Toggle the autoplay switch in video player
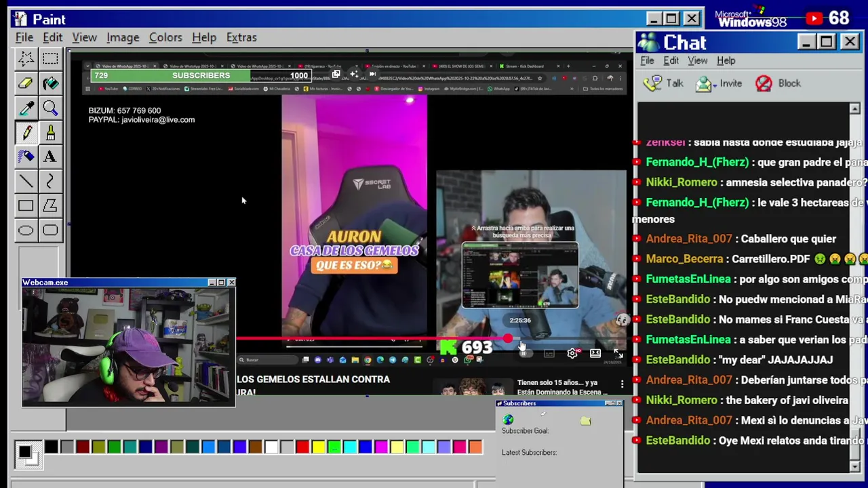This screenshot has width=868, height=488. 526,353
